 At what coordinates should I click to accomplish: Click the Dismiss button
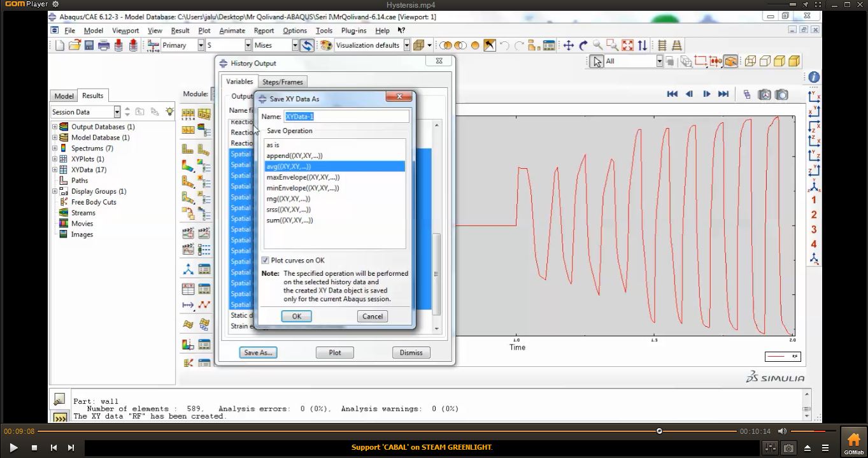pyautogui.click(x=411, y=352)
